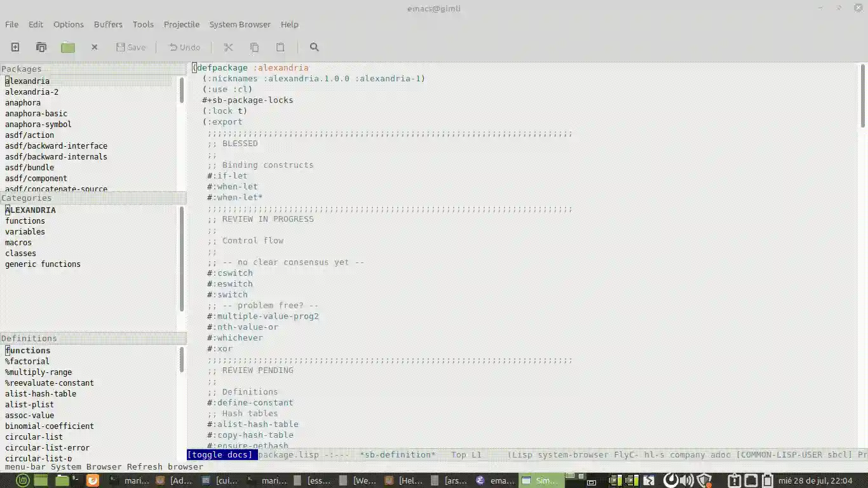The height and width of the screenshot is (488, 868).
Task: Close the current buffer with the X icon
Action: [x=94, y=47]
